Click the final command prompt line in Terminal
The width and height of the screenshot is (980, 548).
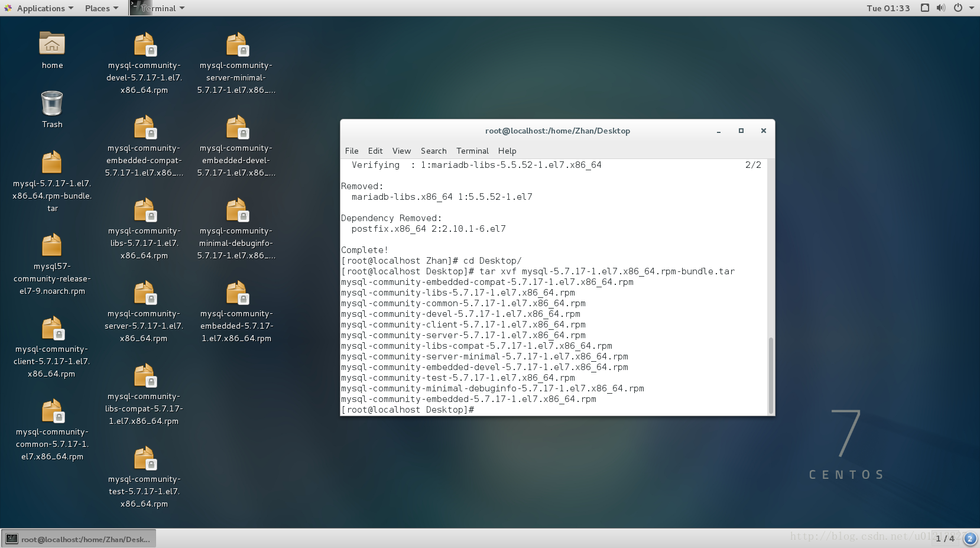click(407, 410)
